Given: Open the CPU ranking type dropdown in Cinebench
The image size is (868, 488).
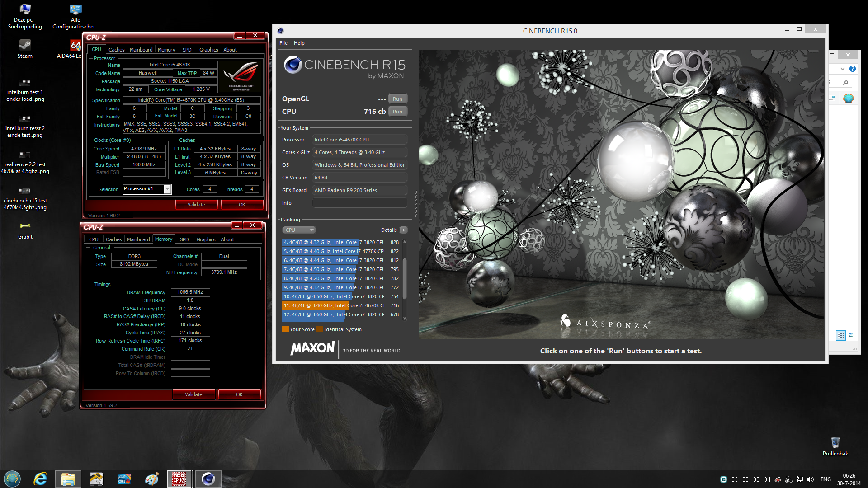Looking at the screenshot, I should (x=299, y=230).
